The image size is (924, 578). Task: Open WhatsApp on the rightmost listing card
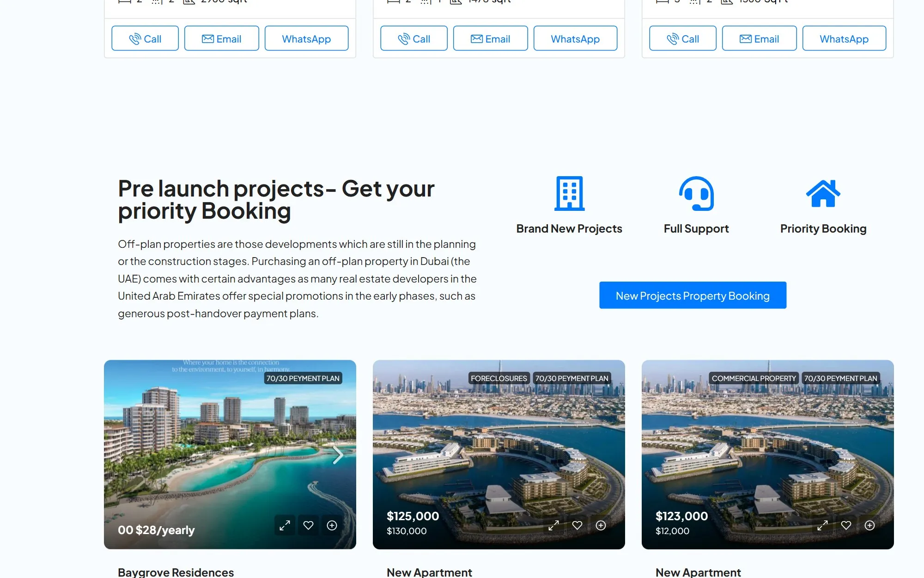click(844, 38)
